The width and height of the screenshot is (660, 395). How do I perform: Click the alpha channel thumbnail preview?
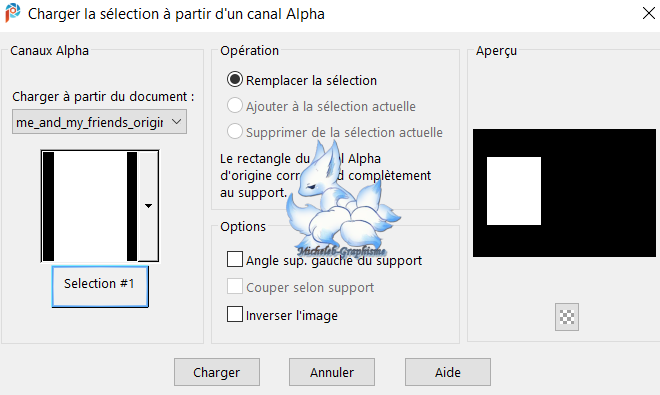tap(90, 206)
